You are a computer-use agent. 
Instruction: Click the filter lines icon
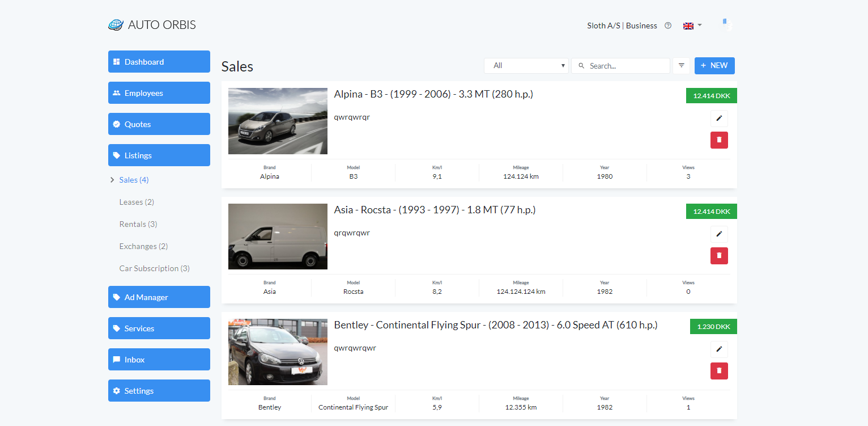[x=681, y=66]
